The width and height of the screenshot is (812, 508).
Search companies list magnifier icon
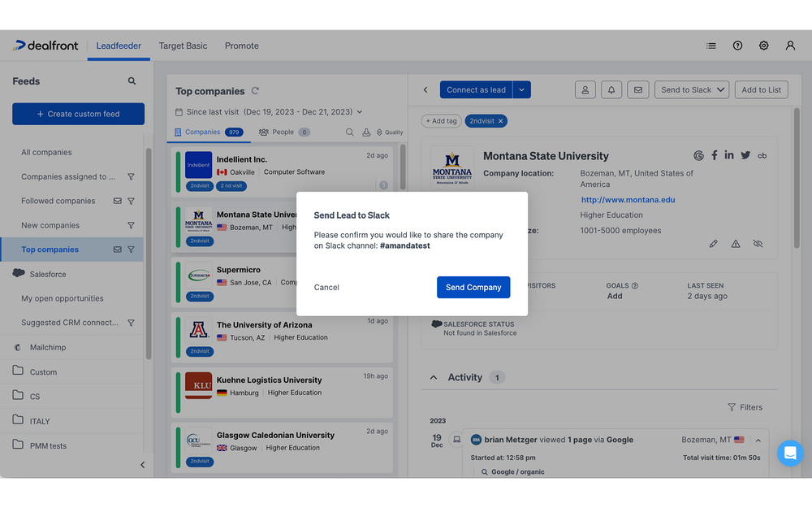point(350,132)
